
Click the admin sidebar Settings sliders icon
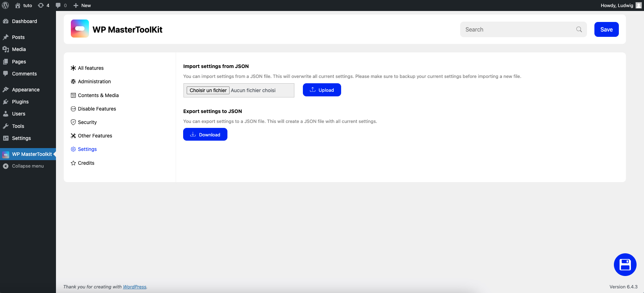pyautogui.click(x=6, y=138)
